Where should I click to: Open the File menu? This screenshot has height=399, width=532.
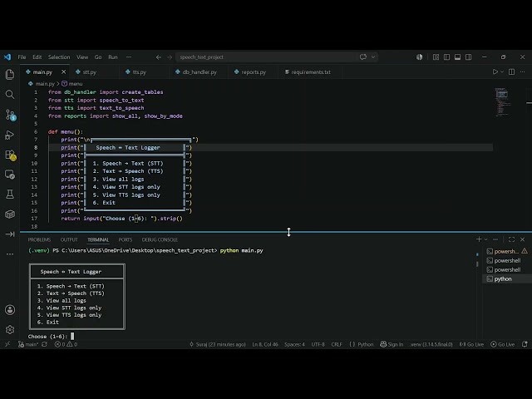pos(22,57)
